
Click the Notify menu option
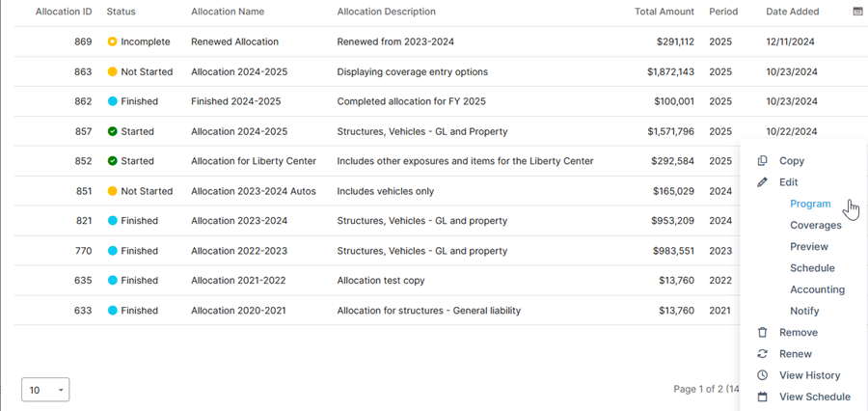pyautogui.click(x=804, y=311)
